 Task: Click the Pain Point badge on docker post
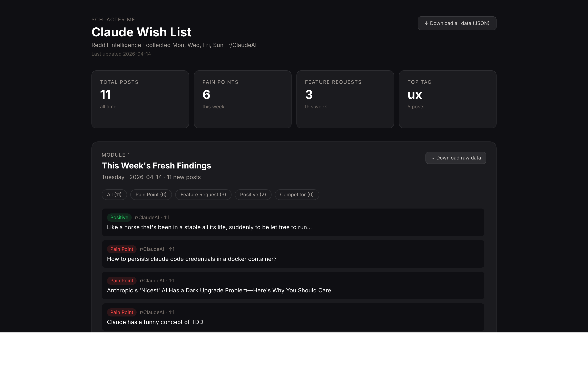click(x=122, y=249)
